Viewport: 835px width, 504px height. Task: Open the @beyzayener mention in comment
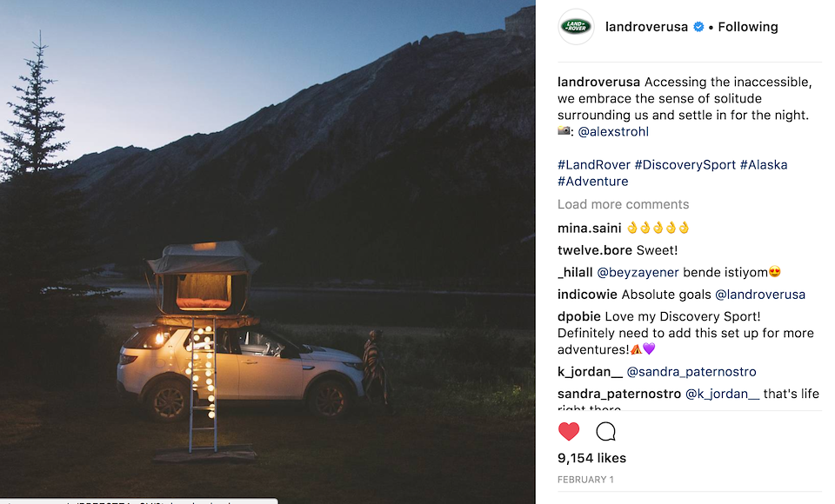coord(638,272)
